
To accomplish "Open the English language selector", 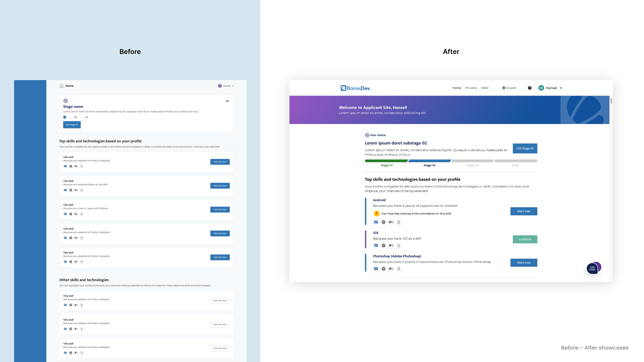I will point(509,88).
